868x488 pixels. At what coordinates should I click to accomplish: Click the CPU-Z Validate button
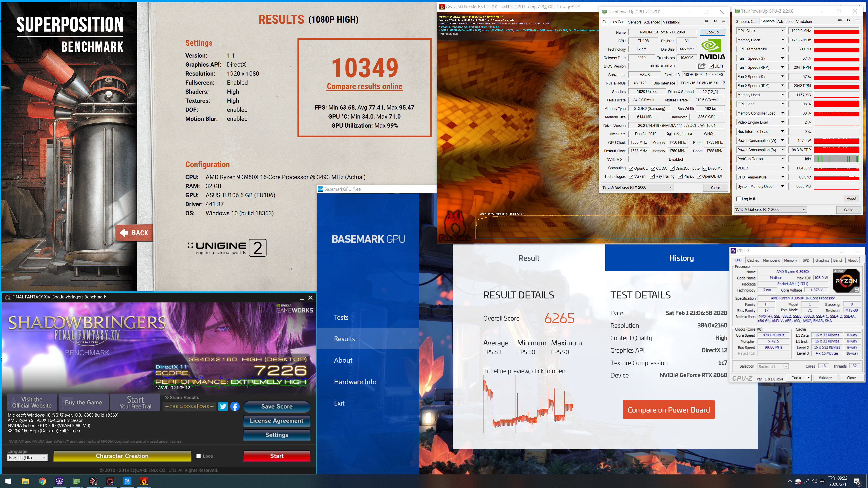825,378
